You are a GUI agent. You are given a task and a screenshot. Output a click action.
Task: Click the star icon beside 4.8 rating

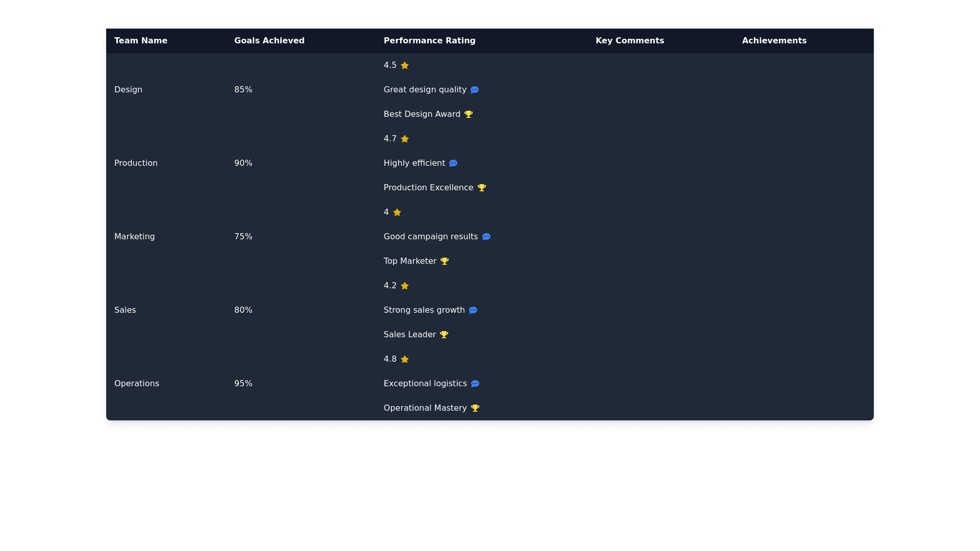click(x=404, y=359)
